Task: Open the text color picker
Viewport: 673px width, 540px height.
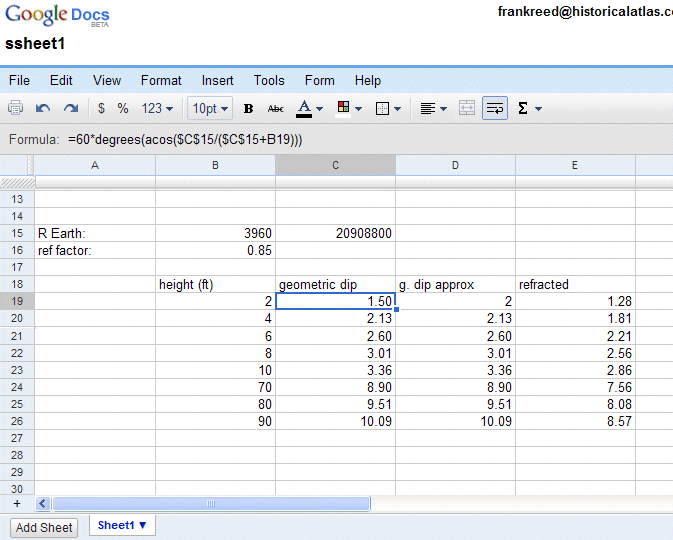Action: coord(311,108)
